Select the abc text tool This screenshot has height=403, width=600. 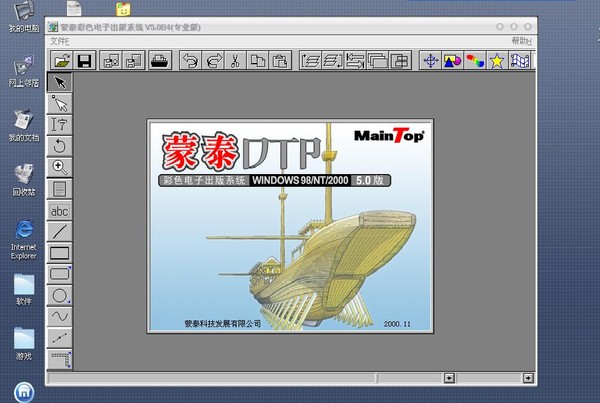59,210
